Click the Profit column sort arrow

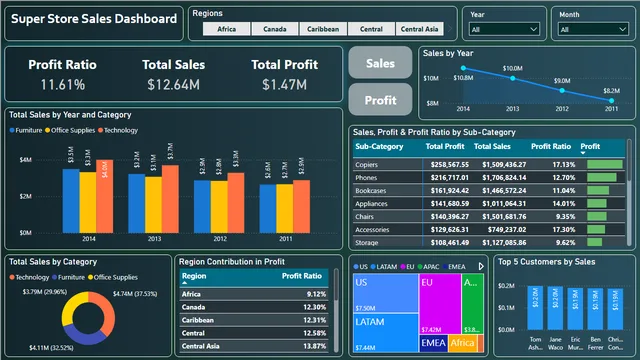583,153
